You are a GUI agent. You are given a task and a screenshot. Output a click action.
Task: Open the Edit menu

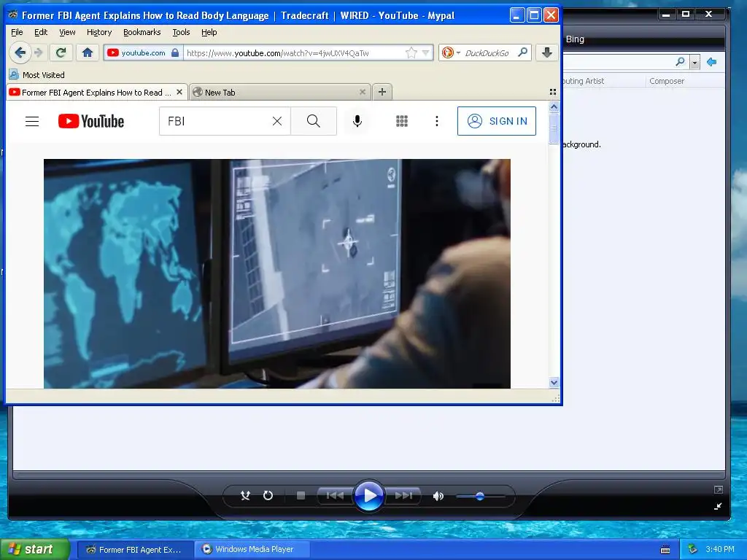click(41, 32)
